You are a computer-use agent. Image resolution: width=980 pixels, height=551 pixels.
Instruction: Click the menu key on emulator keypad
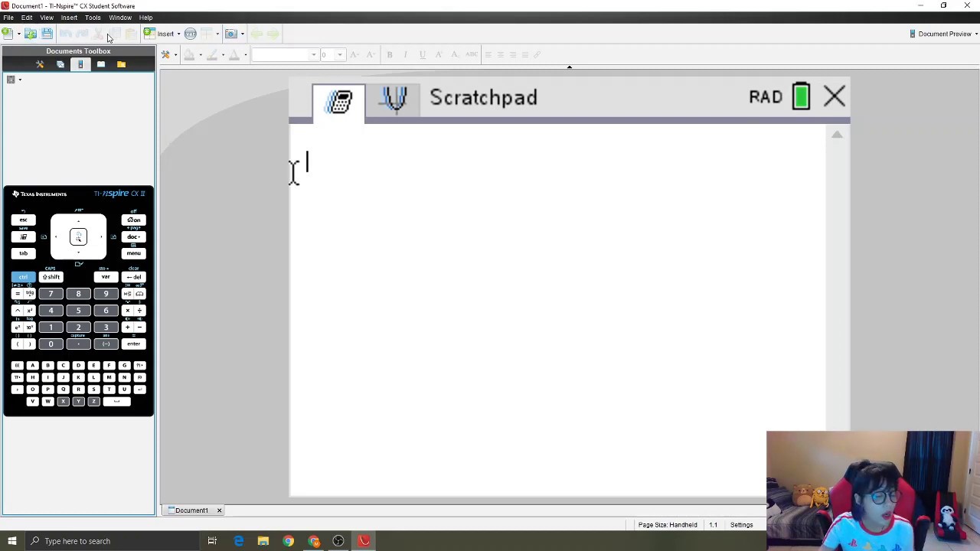coord(133,253)
